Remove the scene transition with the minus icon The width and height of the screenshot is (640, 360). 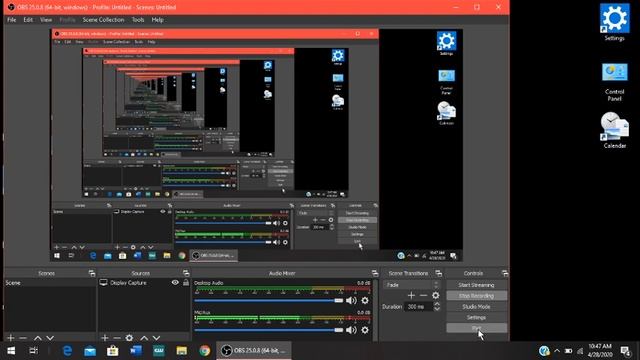pyautogui.click(x=423, y=295)
